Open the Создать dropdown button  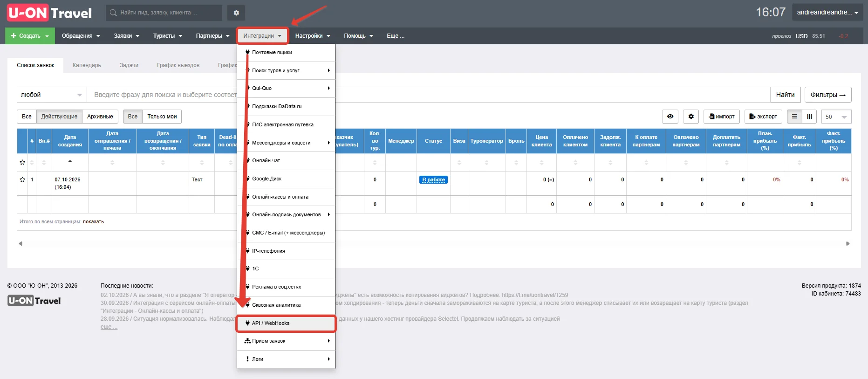click(x=30, y=36)
